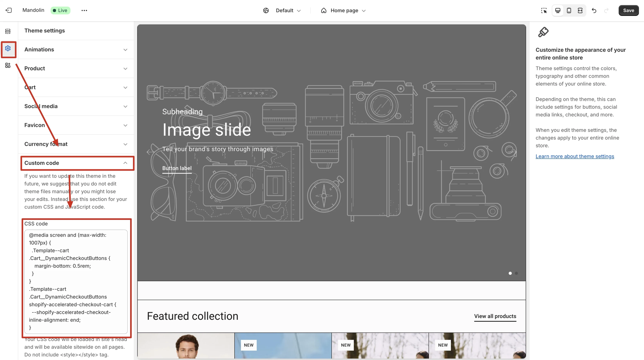Click the Button label link on slide

(177, 169)
